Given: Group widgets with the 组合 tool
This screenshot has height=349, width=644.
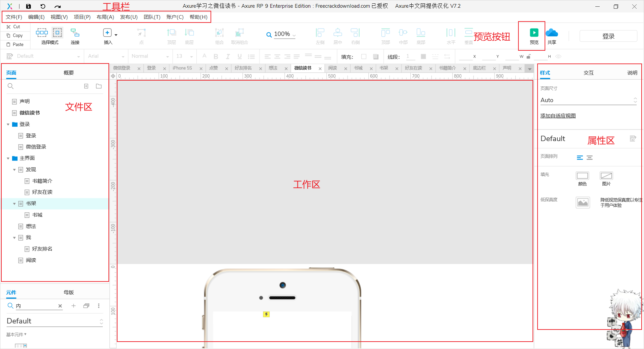Looking at the screenshot, I should (x=219, y=36).
